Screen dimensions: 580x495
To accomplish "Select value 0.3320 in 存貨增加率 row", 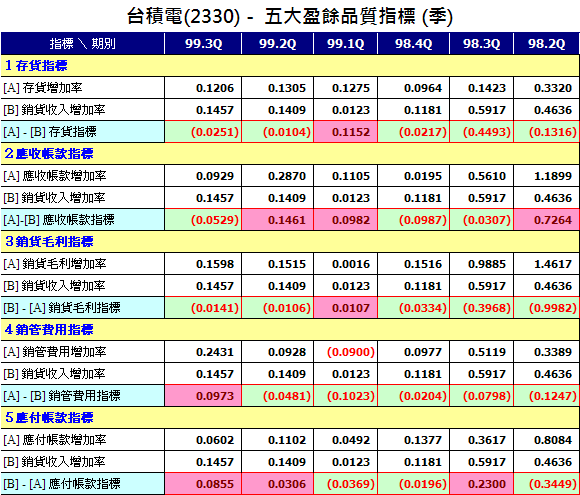I will pos(553,88).
